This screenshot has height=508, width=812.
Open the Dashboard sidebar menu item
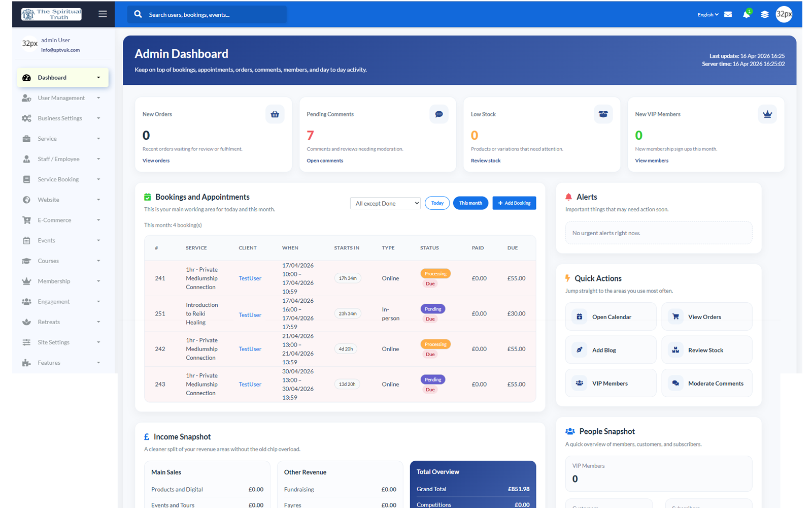(x=52, y=77)
